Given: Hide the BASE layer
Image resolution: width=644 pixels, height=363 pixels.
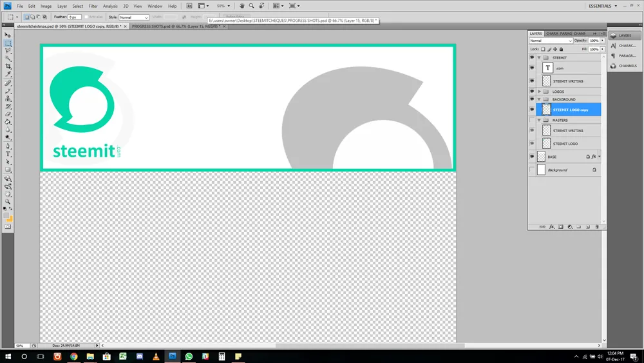Looking at the screenshot, I should [x=532, y=157].
